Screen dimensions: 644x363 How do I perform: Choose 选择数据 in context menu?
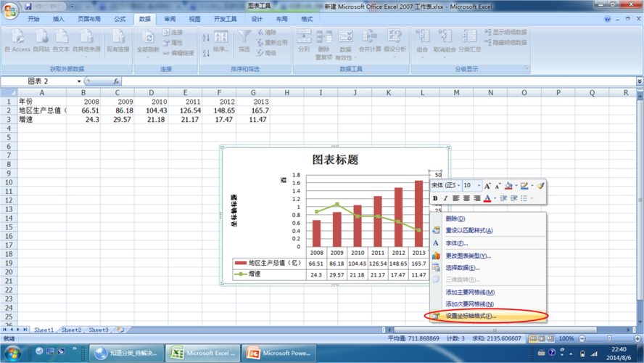point(488,268)
